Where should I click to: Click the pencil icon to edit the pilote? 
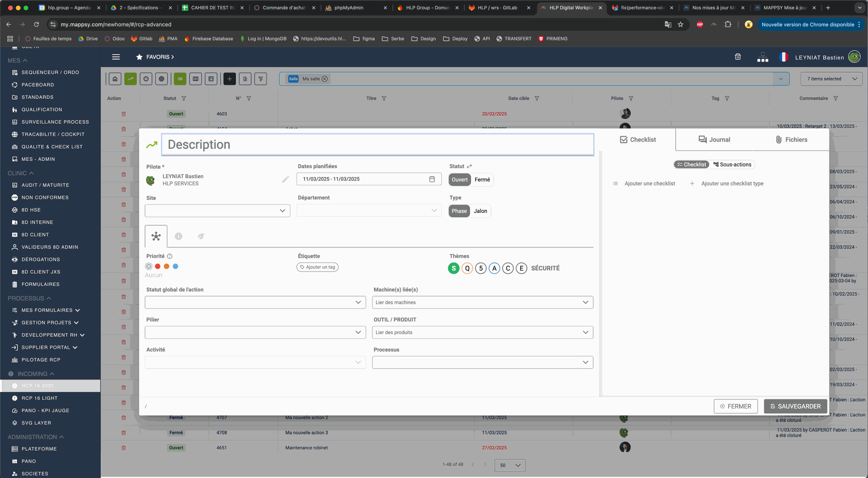[x=285, y=180]
